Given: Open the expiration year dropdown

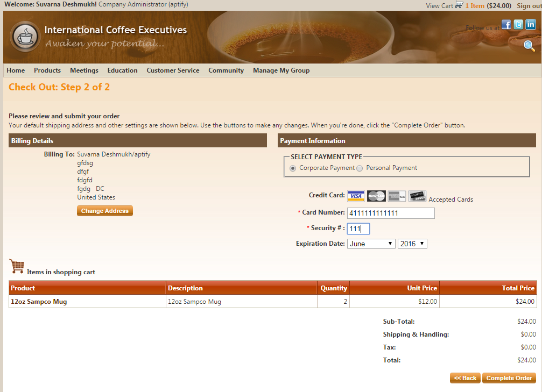Looking at the screenshot, I should click(412, 244).
